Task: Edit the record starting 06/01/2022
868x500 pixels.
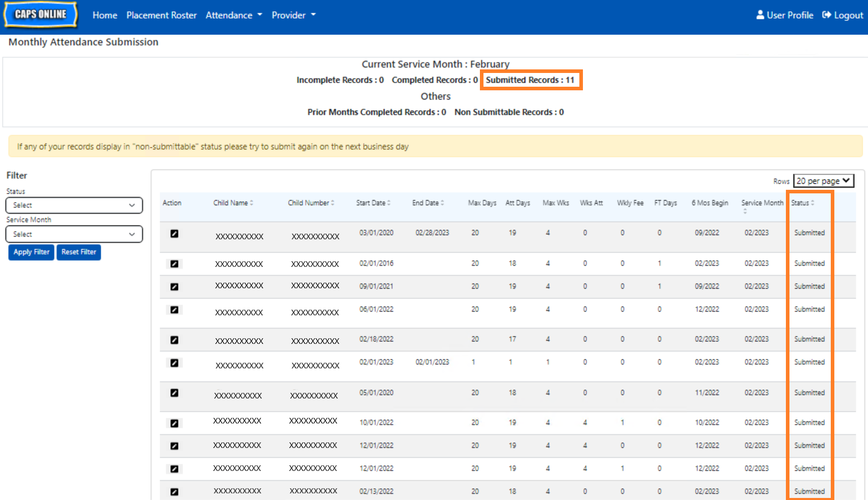Action: [x=174, y=310]
